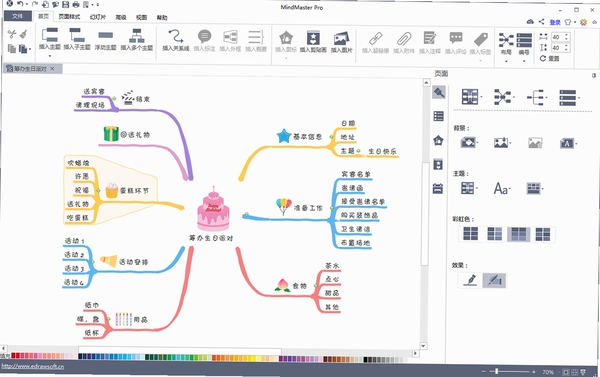Click the Insert Note (插入注释) icon

click(429, 38)
